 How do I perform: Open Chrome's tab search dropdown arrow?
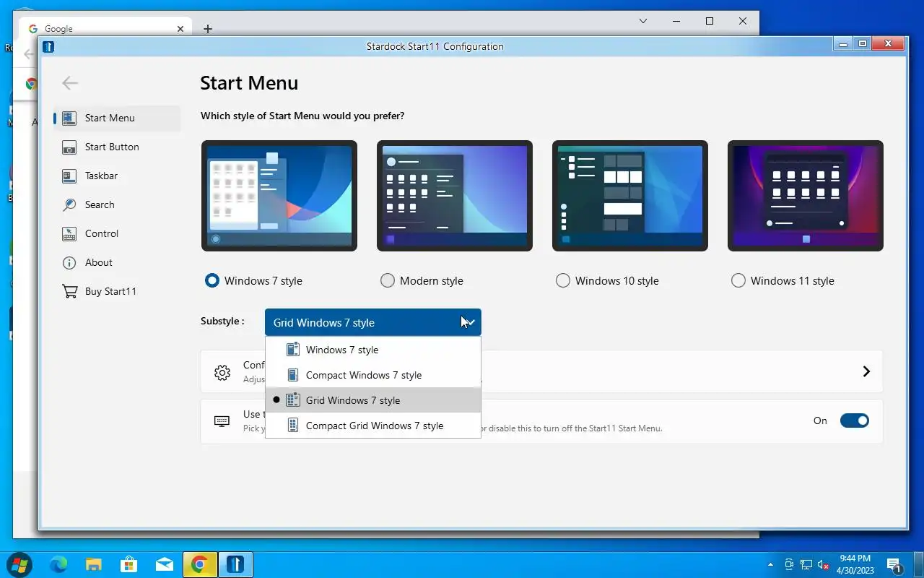643,22
